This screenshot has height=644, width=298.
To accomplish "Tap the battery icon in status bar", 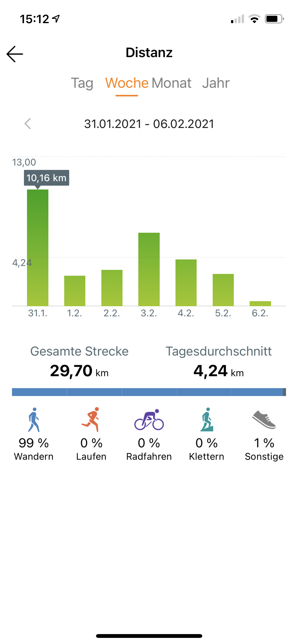I will pyautogui.click(x=274, y=19).
